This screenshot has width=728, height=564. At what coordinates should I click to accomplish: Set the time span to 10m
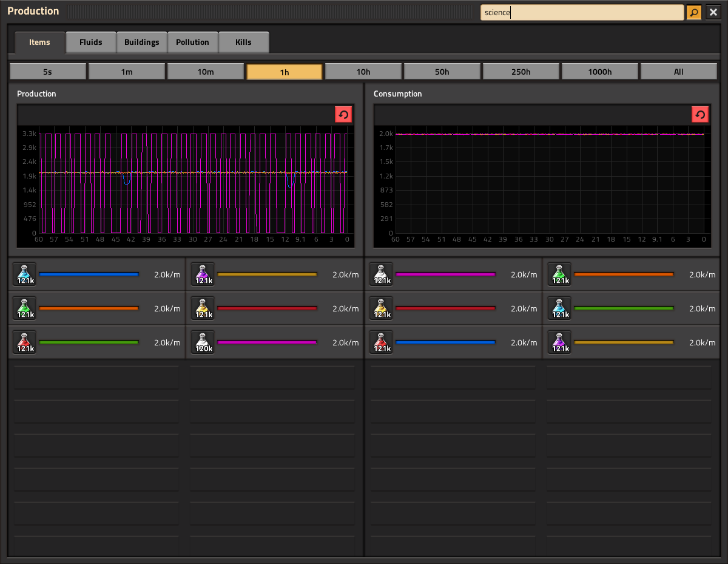pyautogui.click(x=206, y=72)
